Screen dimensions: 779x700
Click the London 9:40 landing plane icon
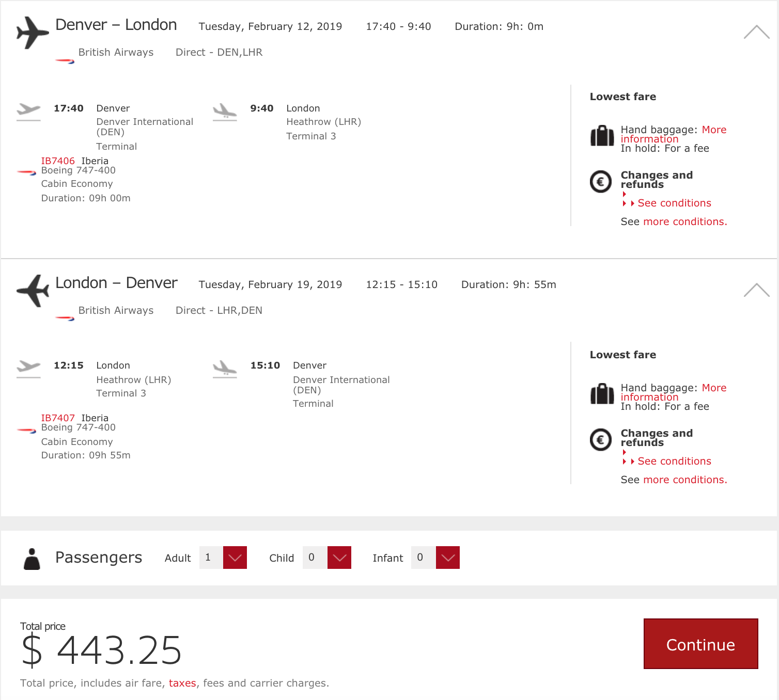click(225, 111)
